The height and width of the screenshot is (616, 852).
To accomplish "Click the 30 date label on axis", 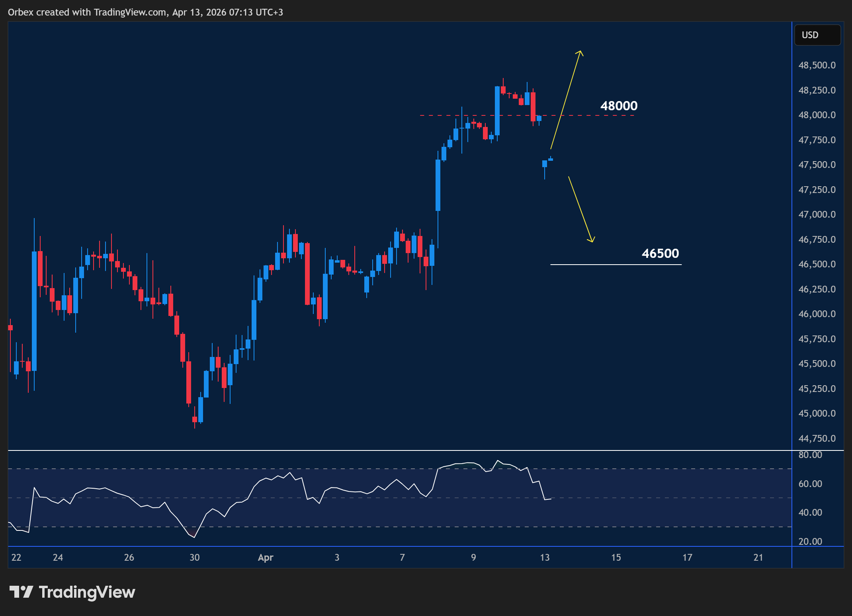I will (x=194, y=558).
